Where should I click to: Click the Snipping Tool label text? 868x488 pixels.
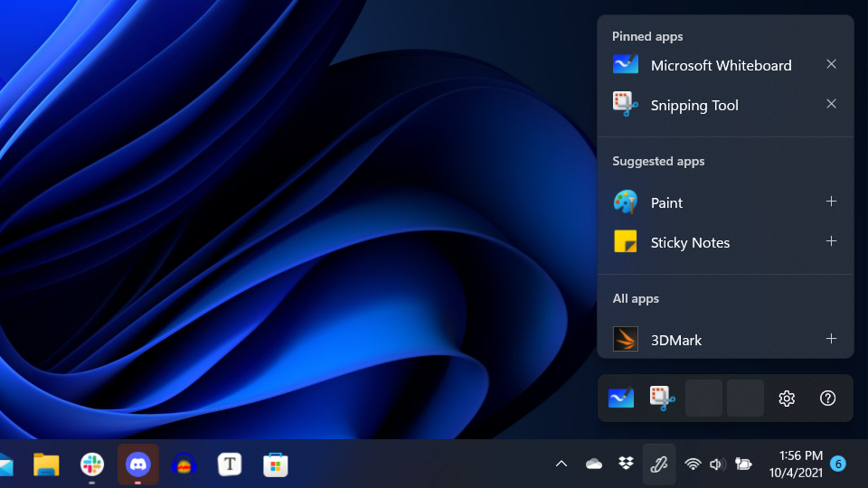(x=694, y=105)
